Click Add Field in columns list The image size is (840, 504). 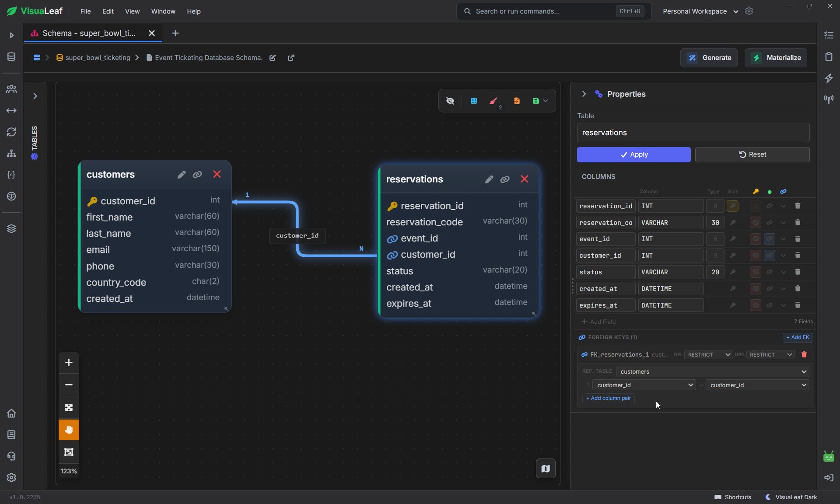click(598, 322)
